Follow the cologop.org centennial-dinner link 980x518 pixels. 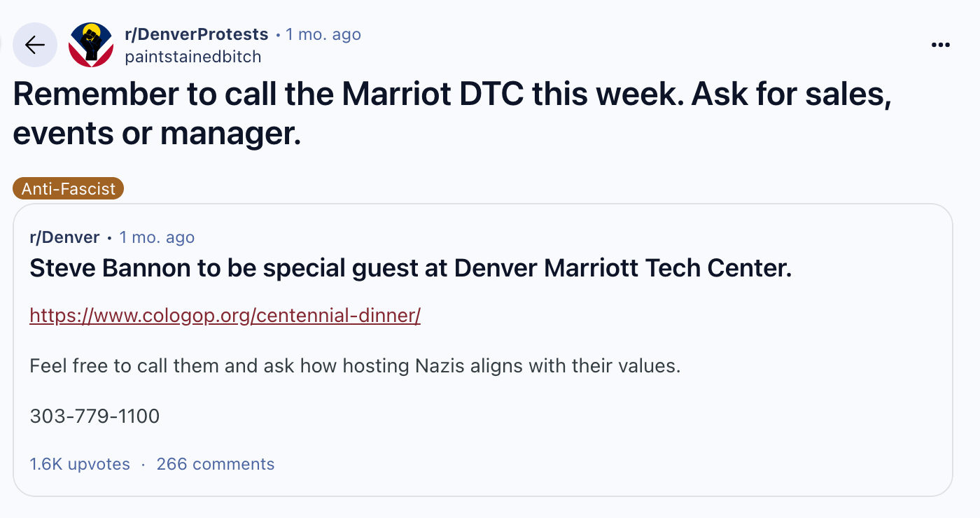[x=225, y=316]
